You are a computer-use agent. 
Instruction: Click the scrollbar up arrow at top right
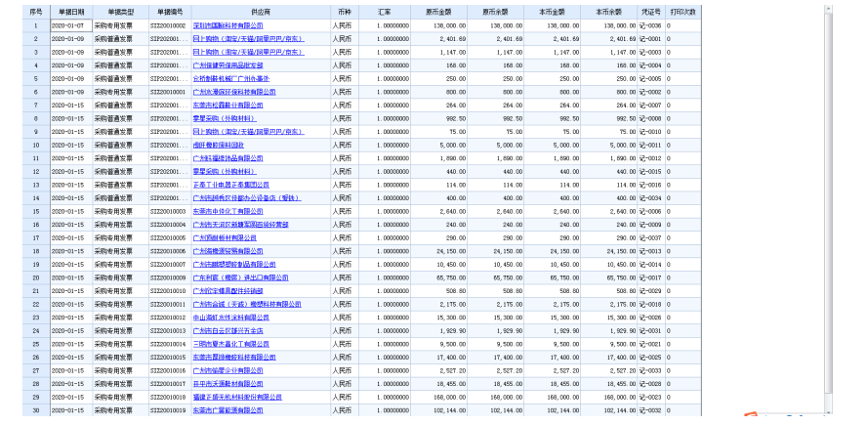coord(828,9)
